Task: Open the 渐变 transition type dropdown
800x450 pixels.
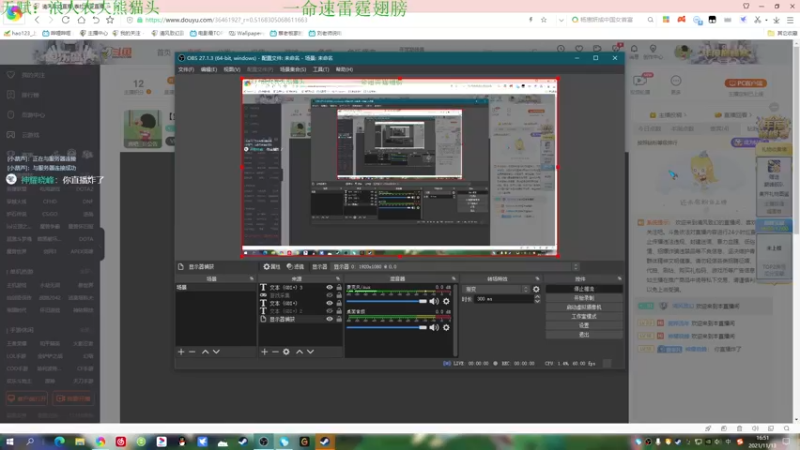Action: tap(496, 289)
